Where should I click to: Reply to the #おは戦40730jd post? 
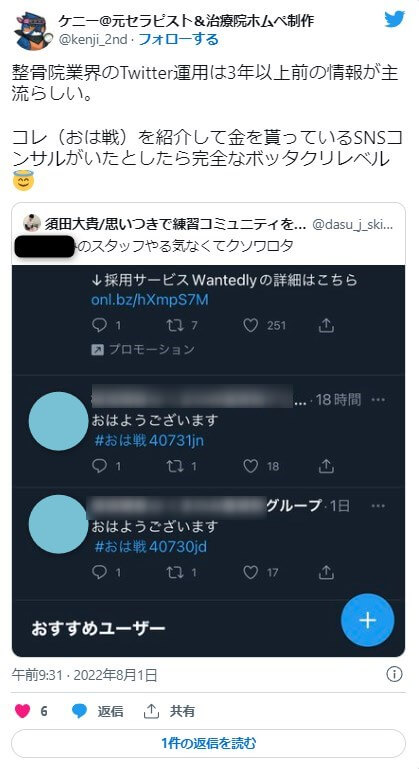[99, 572]
